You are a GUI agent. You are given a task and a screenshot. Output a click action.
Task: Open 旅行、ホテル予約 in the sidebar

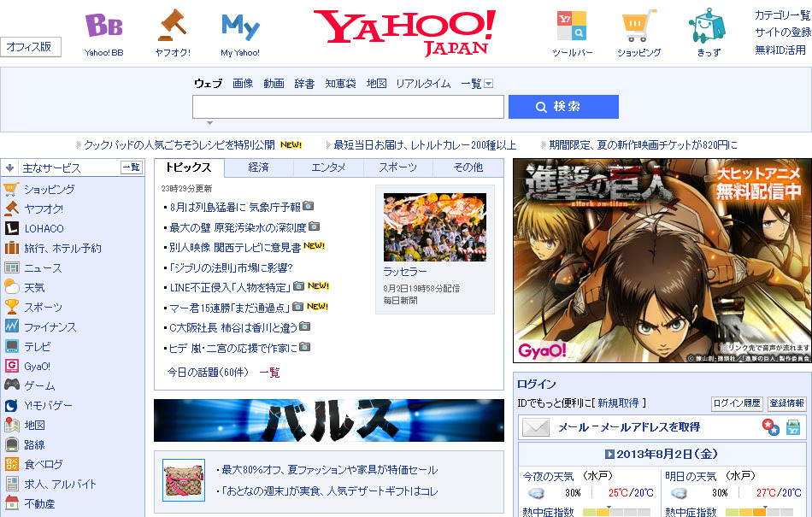[x=62, y=249]
